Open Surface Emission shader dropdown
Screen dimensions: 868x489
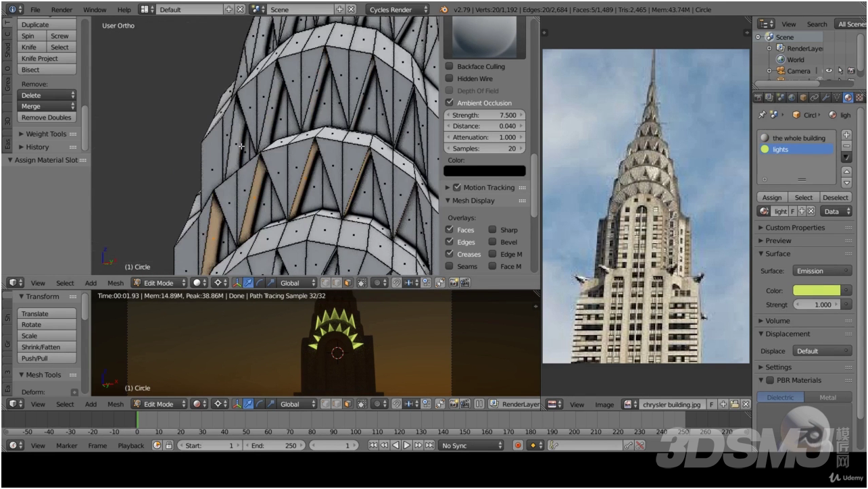[822, 271]
